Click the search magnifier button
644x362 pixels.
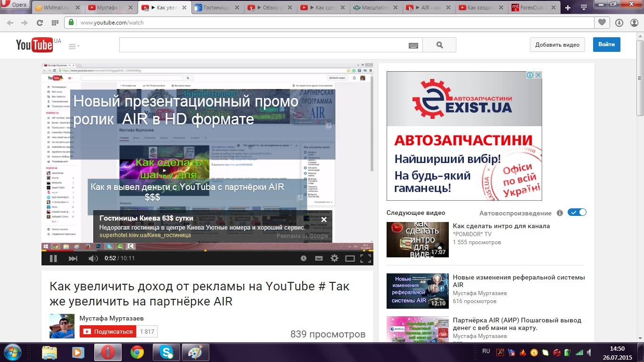(439, 45)
